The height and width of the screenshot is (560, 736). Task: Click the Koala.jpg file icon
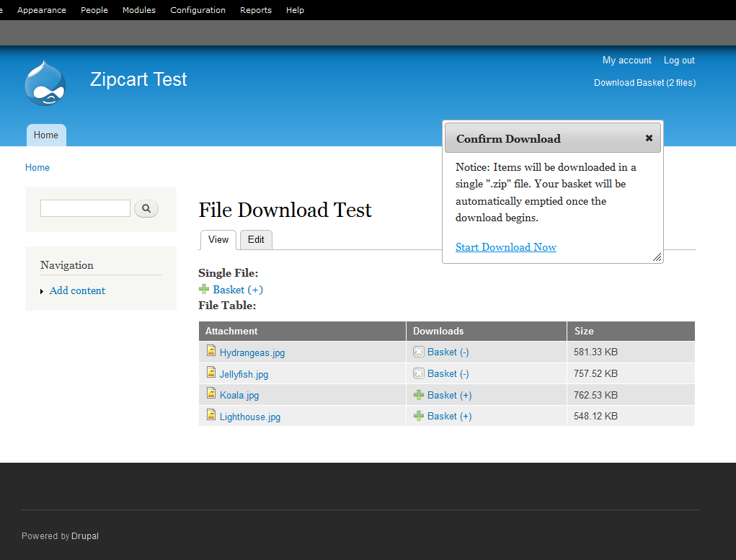(211, 394)
